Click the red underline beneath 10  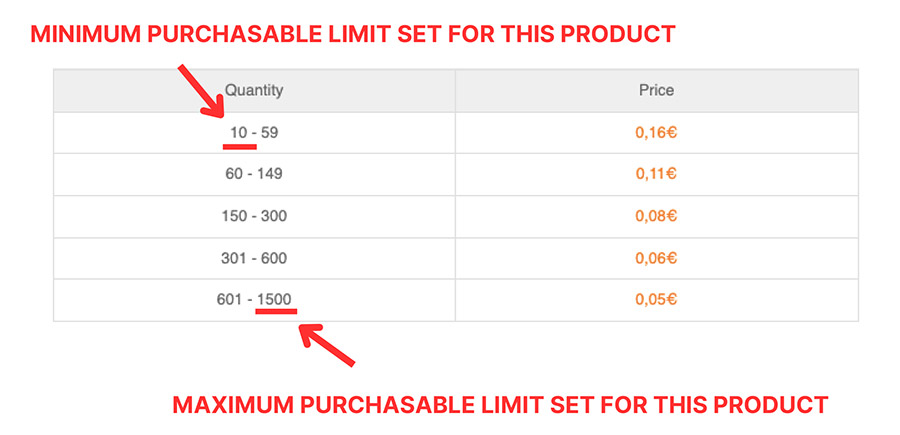(x=240, y=146)
